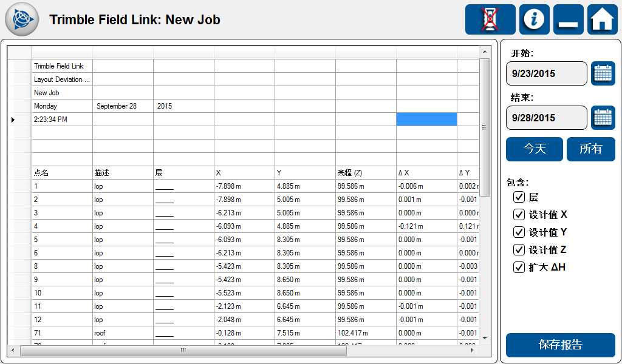This screenshot has height=364, width=622.
Task: Click the vertical scrollbar thumb
Action: [x=485, y=127]
